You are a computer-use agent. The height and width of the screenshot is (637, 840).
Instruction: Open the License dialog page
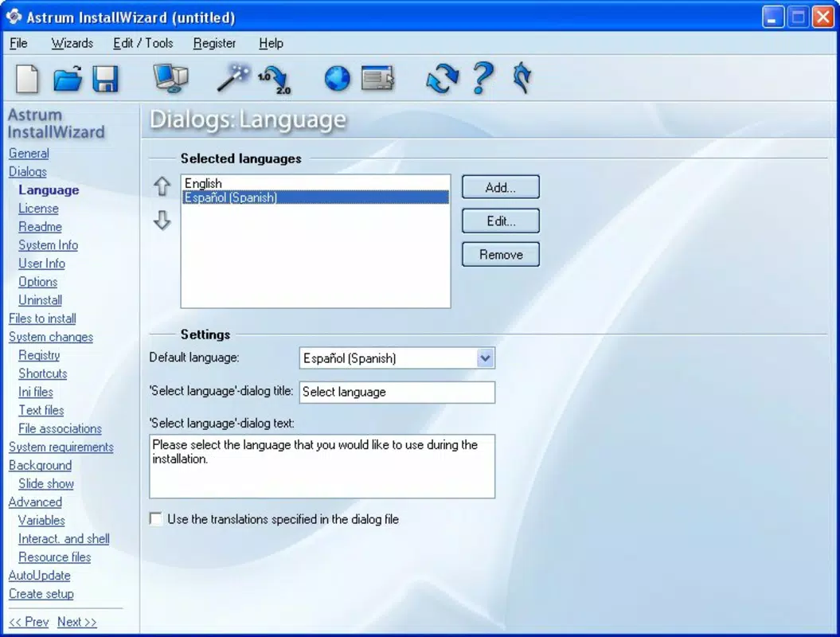(38, 209)
